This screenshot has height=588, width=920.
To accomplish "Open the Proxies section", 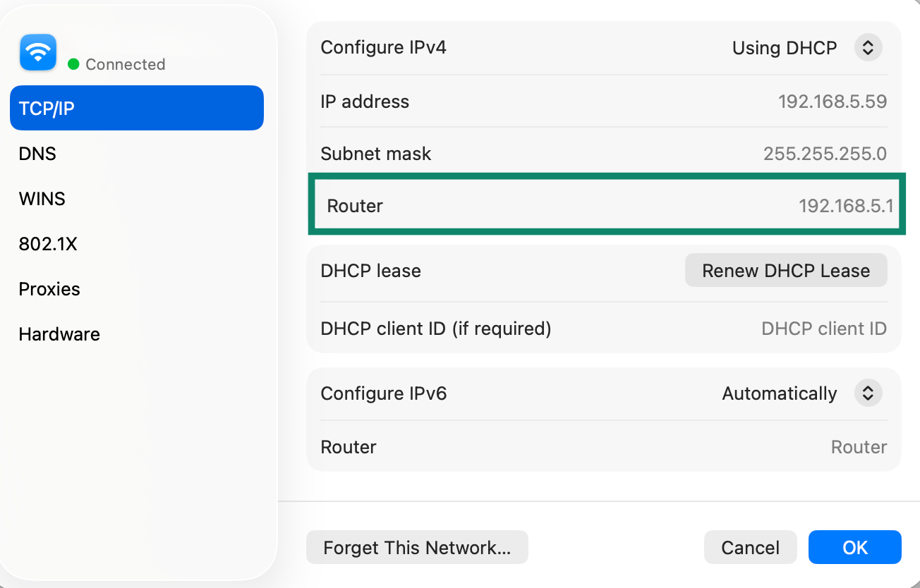I will click(49, 289).
